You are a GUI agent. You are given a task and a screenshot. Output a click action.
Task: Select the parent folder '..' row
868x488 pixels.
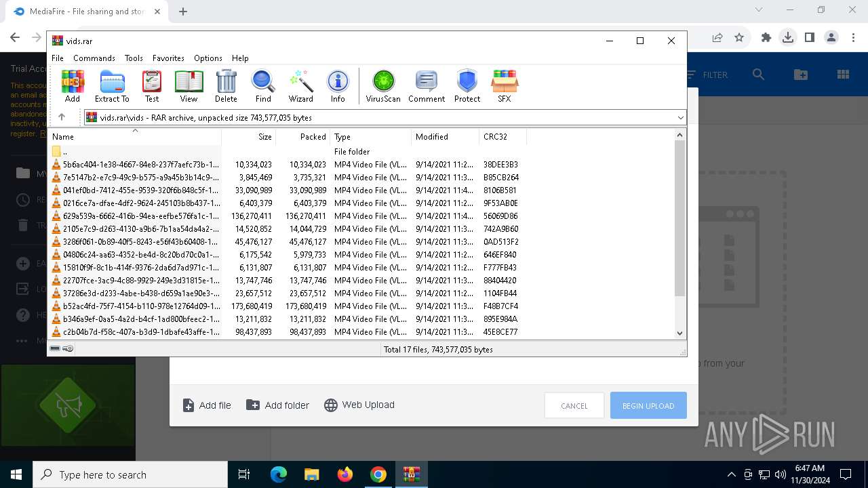[288, 152]
